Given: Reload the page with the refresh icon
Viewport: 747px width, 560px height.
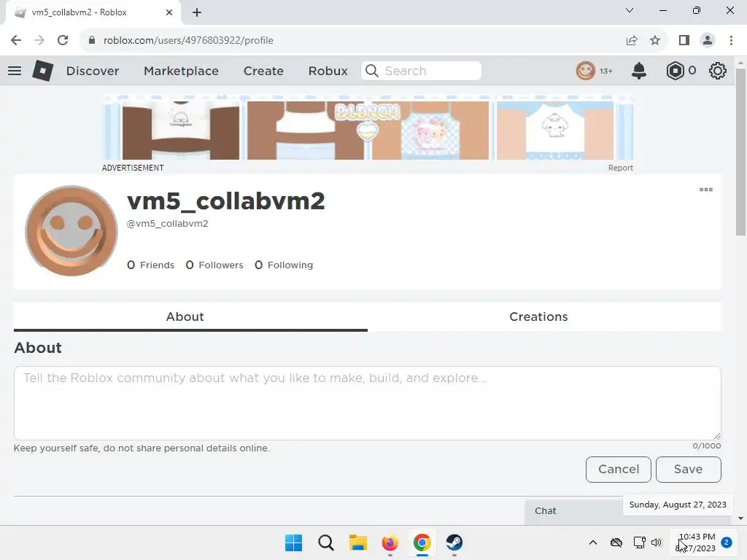Looking at the screenshot, I should click(63, 40).
